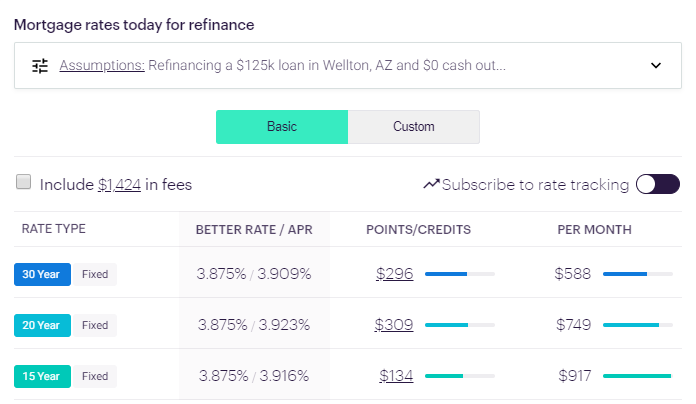Click the 30 Year points bar

click(x=459, y=273)
